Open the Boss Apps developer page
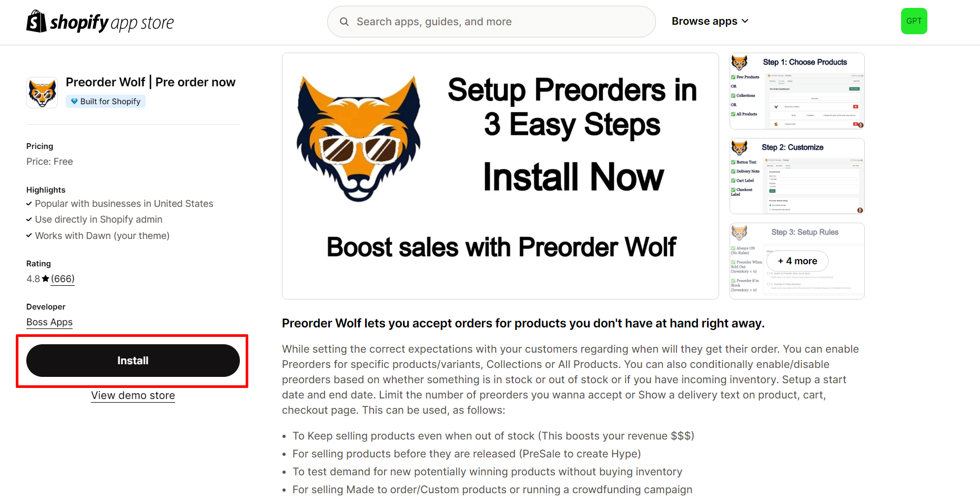 pyautogui.click(x=49, y=322)
